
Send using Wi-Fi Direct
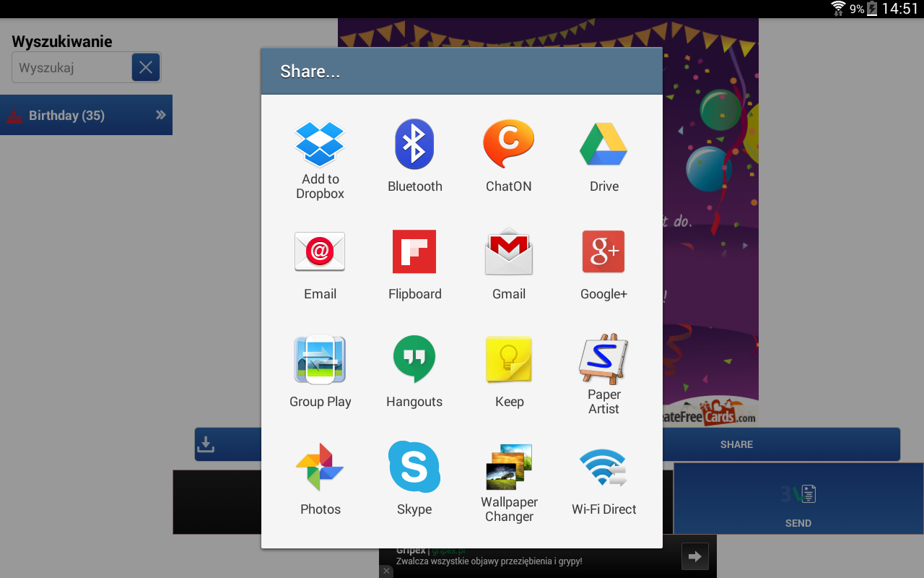pyautogui.click(x=603, y=482)
